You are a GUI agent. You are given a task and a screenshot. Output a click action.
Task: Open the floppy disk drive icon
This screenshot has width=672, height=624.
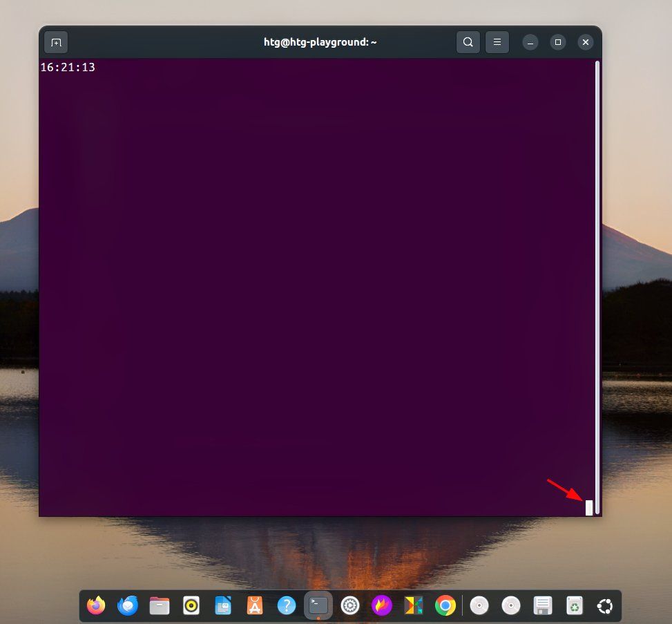point(543,606)
